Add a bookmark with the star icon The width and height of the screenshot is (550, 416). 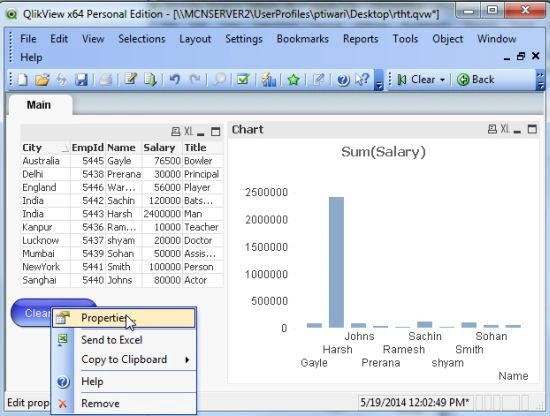tap(293, 80)
